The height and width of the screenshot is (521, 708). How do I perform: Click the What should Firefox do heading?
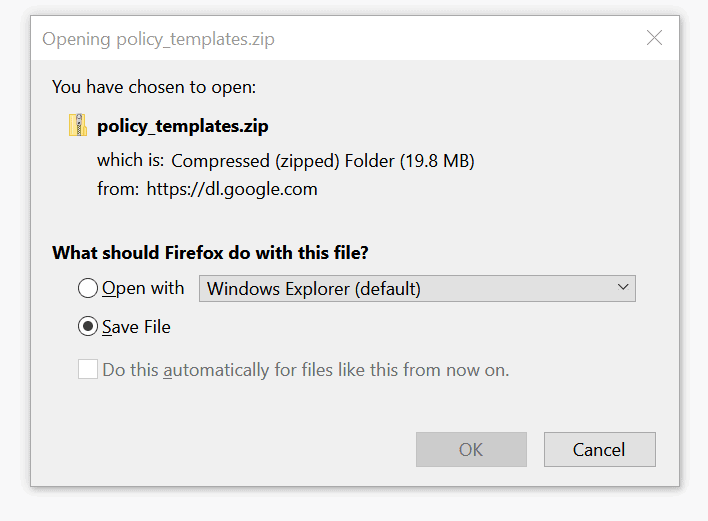pos(217,253)
